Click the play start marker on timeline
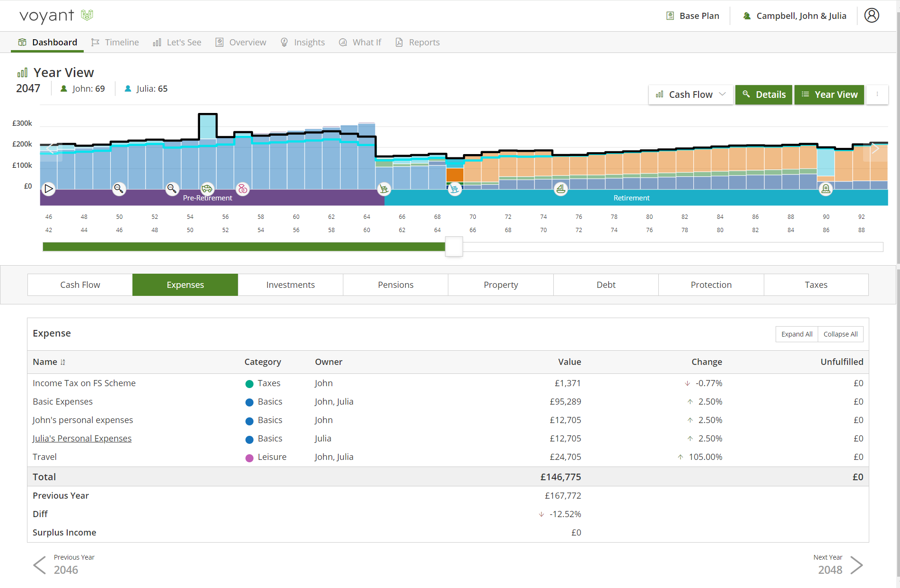The image size is (900, 588). click(x=49, y=189)
